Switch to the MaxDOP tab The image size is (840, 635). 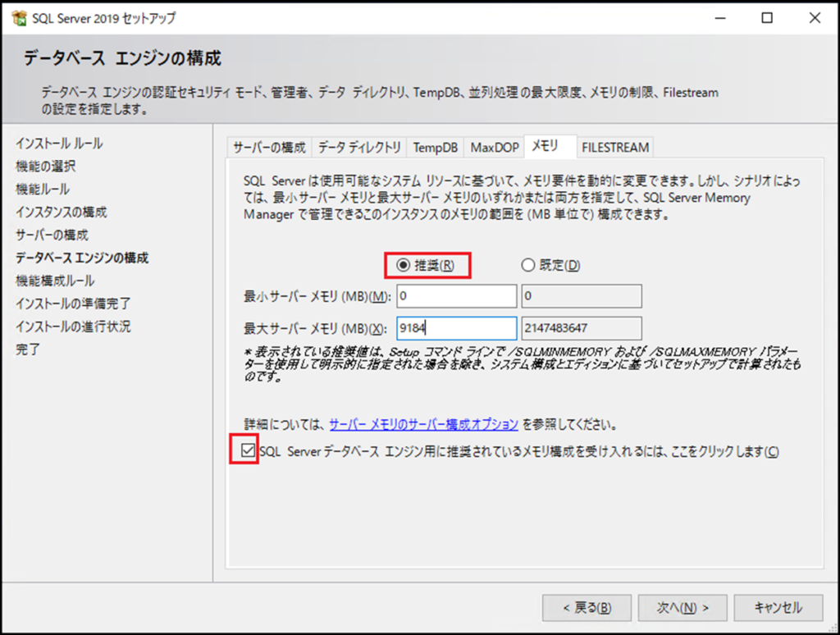coord(495,148)
